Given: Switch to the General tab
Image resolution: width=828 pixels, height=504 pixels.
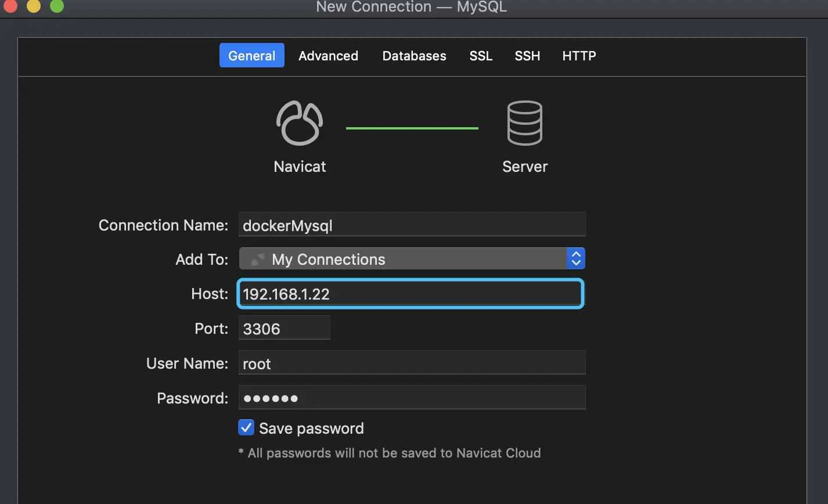Looking at the screenshot, I should point(251,56).
